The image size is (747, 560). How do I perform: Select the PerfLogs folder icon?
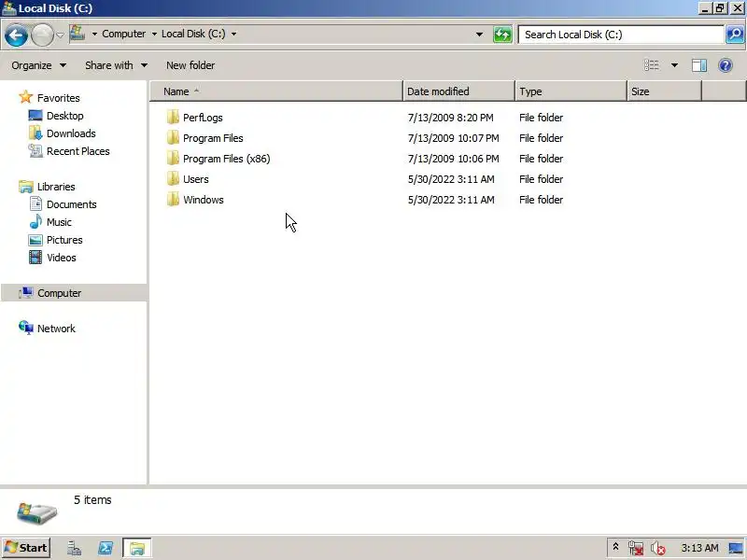(x=173, y=118)
